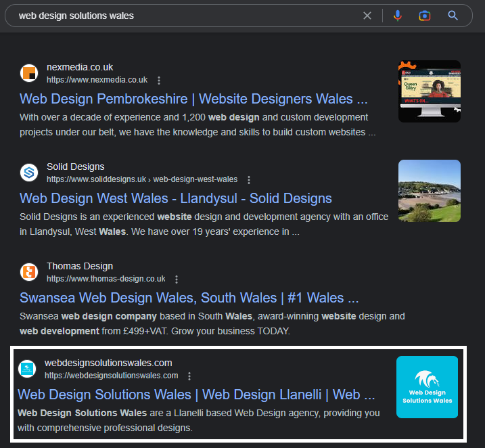Image resolution: width=485 pixels, height=448 pixels.
Task: Click the Solid Designs site favicon
Action: point(29,173)
